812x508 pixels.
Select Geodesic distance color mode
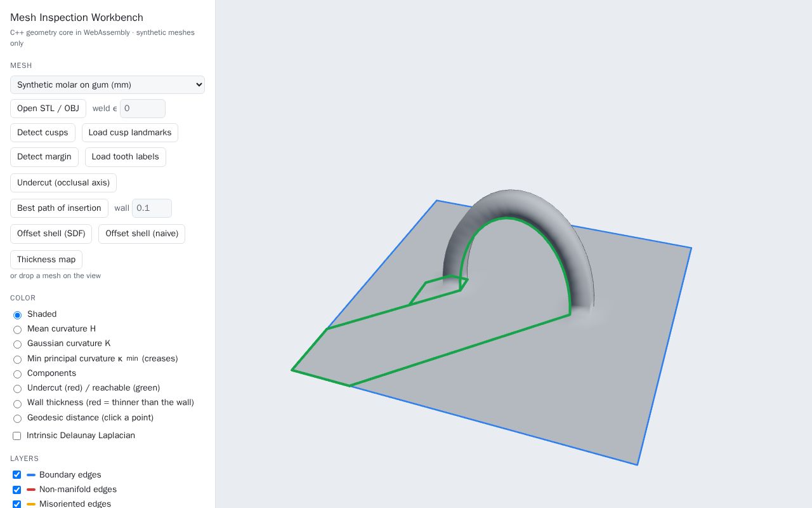click(17, 418)
